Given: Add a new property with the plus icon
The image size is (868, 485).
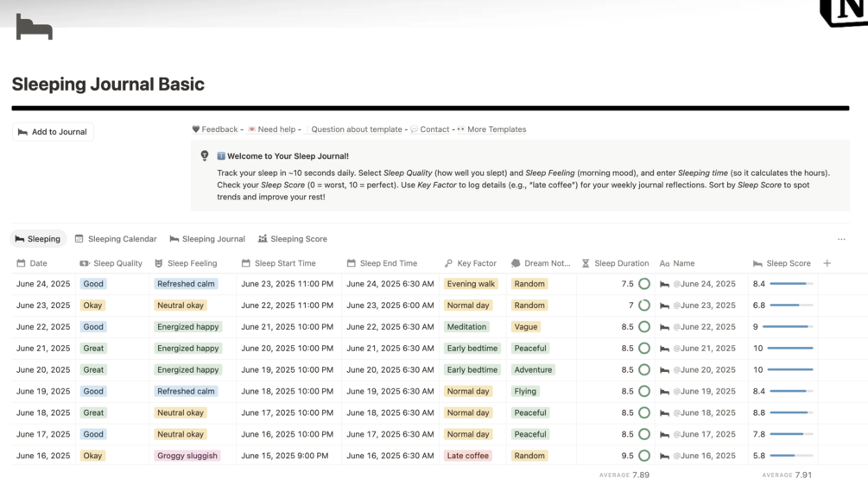Looking at the screenshot, I should (x=827, y=263).
